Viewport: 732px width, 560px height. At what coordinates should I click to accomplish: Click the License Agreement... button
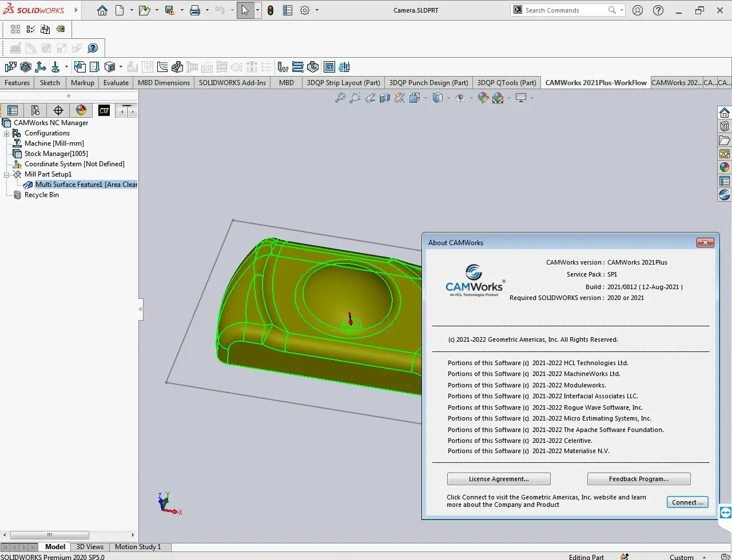coord(499,479)
